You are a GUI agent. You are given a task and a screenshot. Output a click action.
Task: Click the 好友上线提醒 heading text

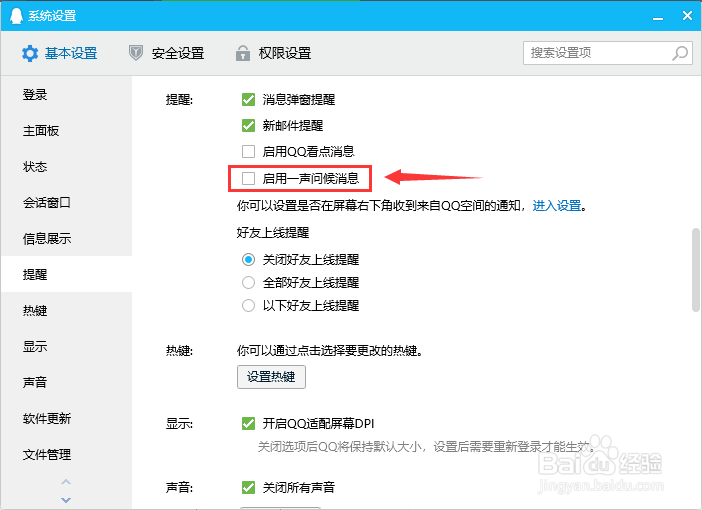(273, 233)
